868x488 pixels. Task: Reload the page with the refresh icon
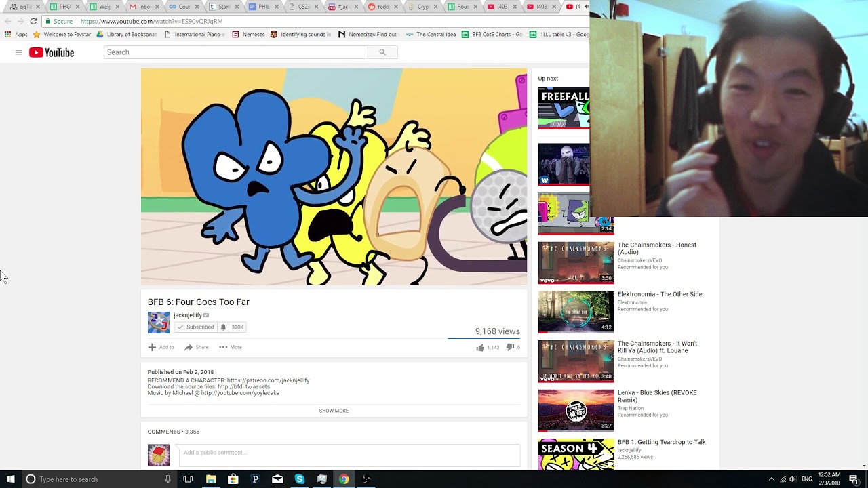(33, 21)
